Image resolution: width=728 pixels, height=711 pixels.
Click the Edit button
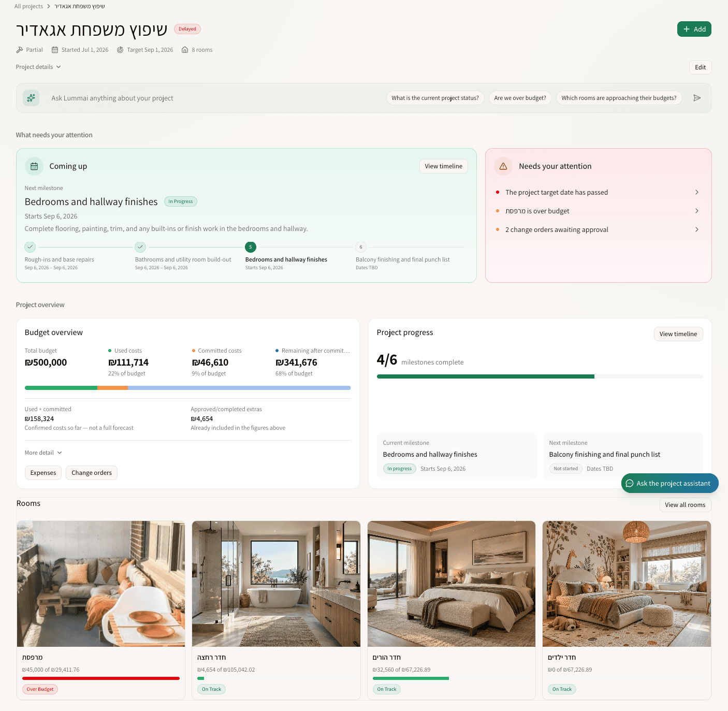click(x=700, y=67)
